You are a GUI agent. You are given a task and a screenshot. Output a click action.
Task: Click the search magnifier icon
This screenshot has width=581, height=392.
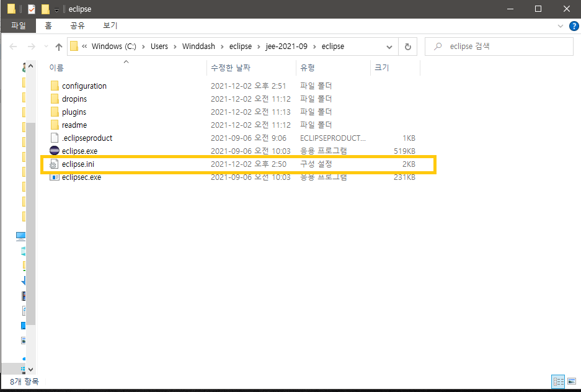tap(438, 47)
